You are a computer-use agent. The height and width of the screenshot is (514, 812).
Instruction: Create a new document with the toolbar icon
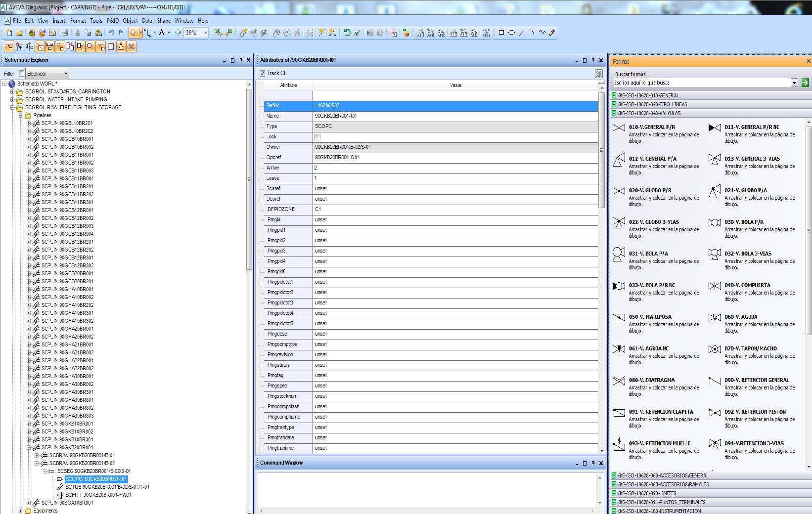[x=9, y=33]
